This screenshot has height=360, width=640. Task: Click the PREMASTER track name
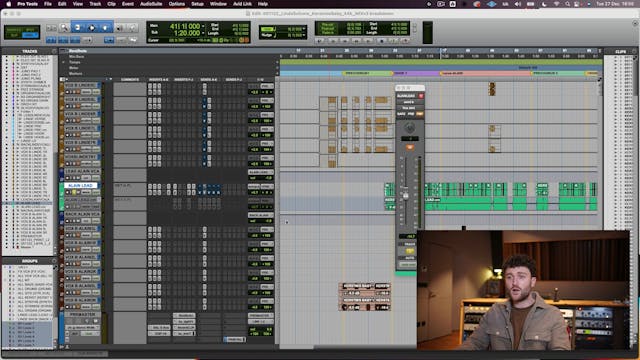click(x=82, y=315)
